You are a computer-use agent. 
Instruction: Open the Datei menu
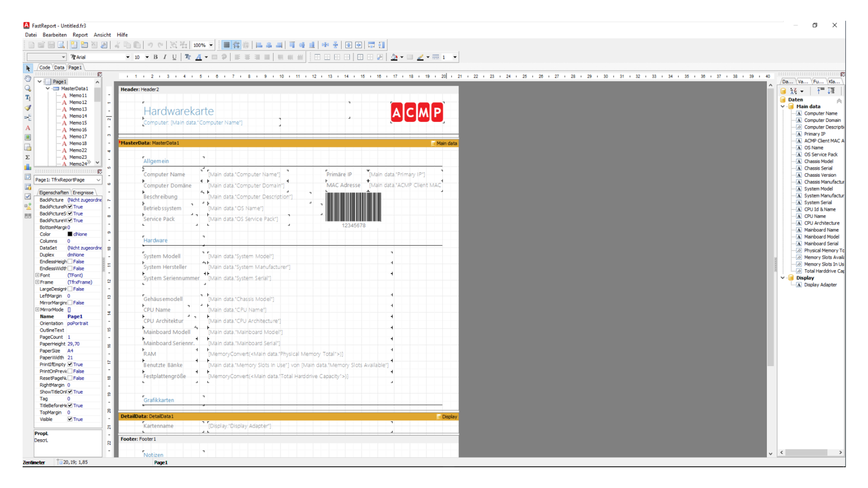31,35
